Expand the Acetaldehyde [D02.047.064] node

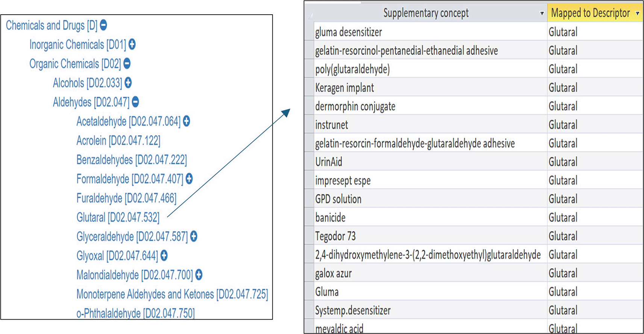pyautogui.click(x=186, y=121)
